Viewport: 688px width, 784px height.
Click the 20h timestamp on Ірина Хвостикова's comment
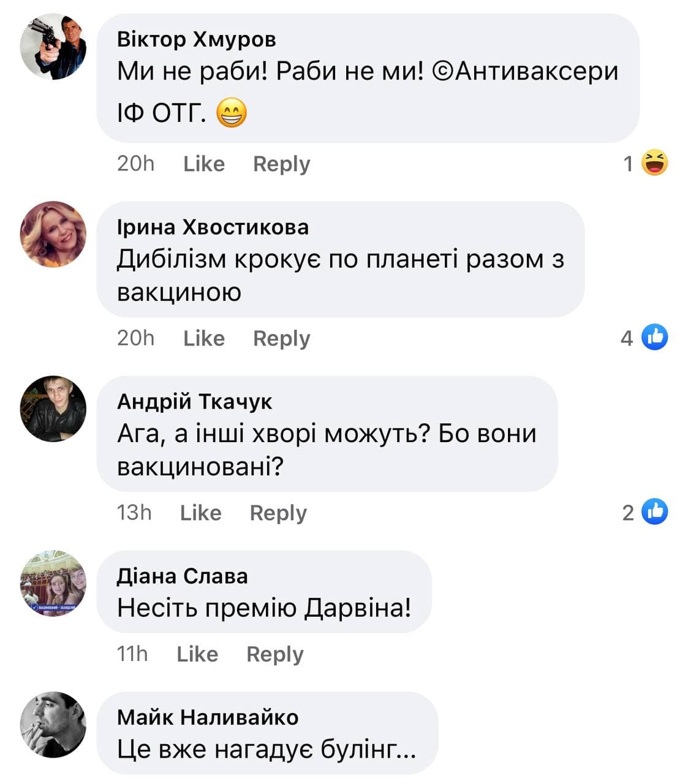[136, 338]
